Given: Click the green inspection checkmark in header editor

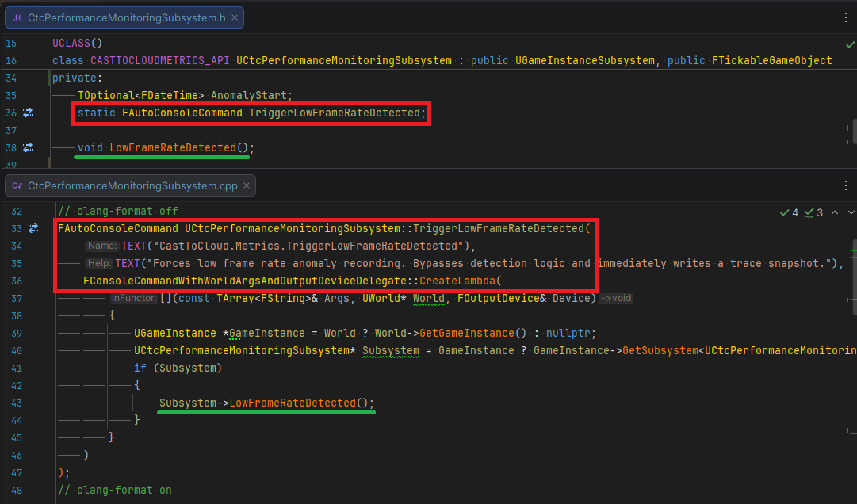Looking at the screenshot, I should coord(850,44).
